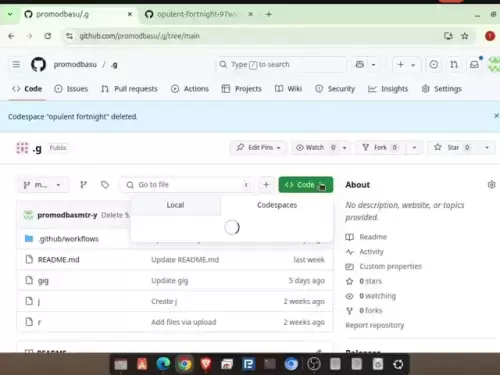Open the Activity link in About

click(x=371, y=252)
